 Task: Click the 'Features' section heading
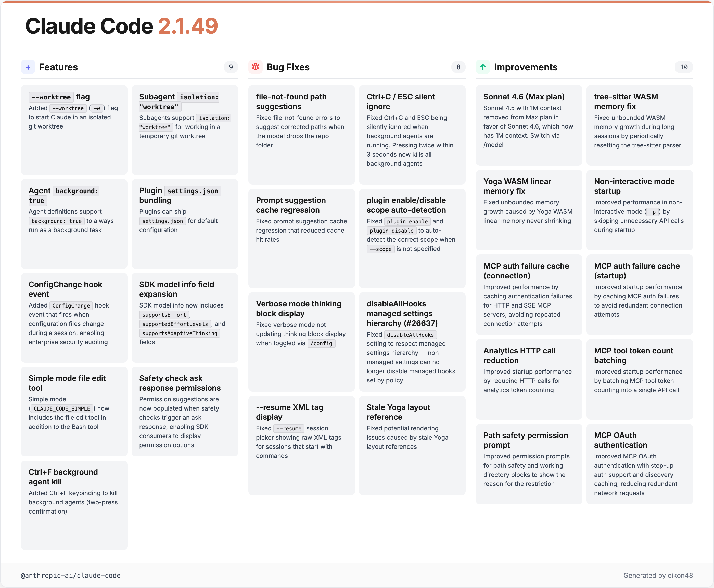point(59,67)
